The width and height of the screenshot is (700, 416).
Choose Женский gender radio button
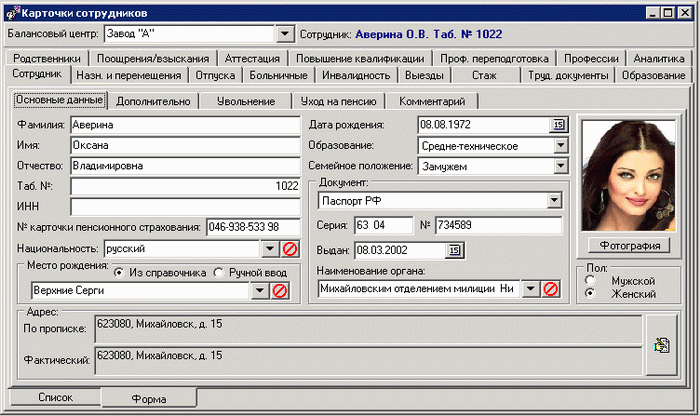tap(591, 294)
